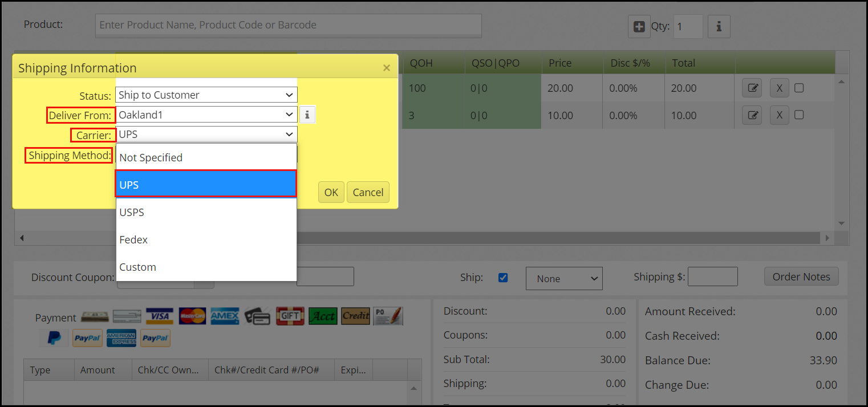Open the Ship dropdown showing None

tap(564, 278)
